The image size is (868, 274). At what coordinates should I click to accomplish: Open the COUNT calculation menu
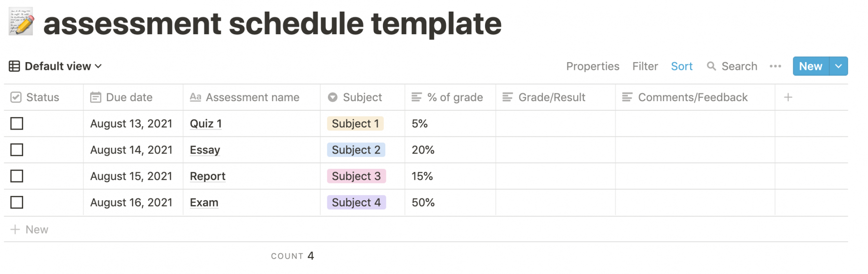click(x=292, y=256)
